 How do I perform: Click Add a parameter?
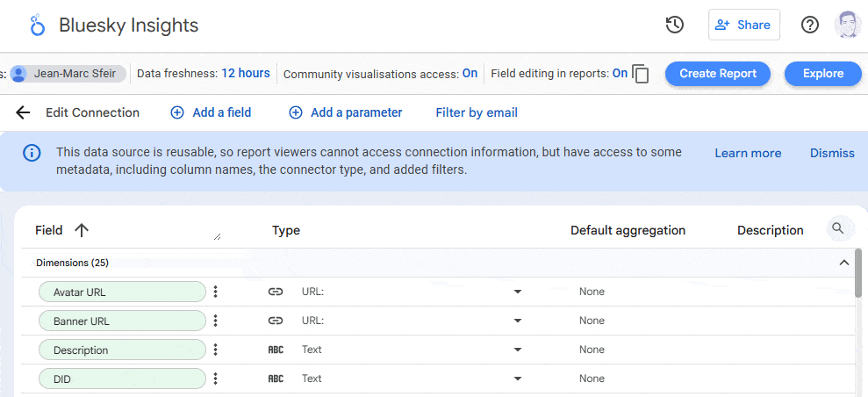[346, 113]
